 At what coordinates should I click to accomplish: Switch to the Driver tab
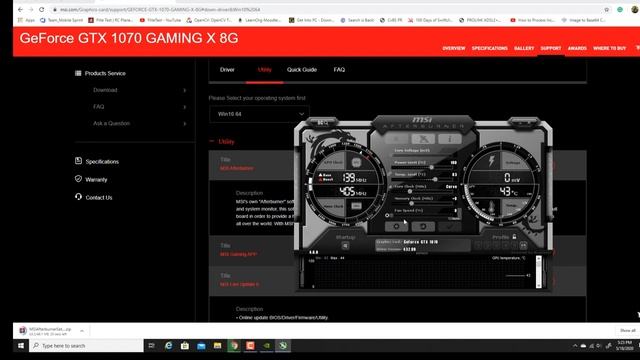227,70
